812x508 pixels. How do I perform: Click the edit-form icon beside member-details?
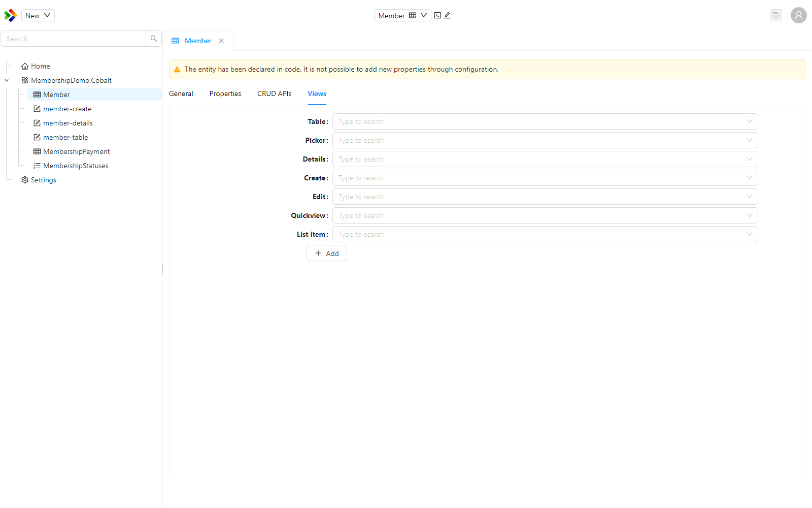37,123
